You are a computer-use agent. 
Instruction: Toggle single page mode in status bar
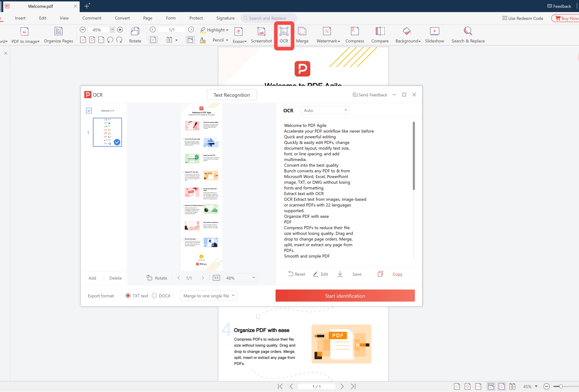coord(502,386)
